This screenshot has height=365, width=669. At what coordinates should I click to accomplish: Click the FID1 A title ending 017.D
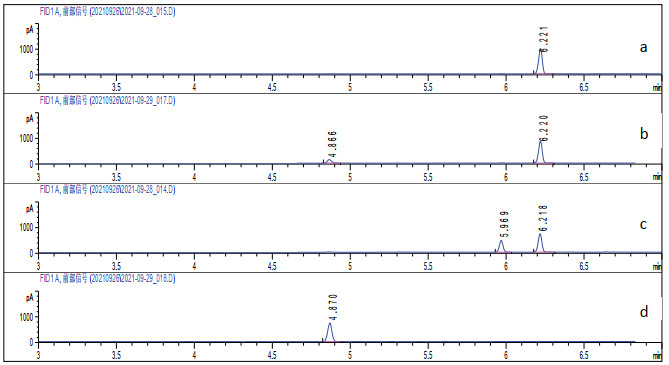point(107,101)
